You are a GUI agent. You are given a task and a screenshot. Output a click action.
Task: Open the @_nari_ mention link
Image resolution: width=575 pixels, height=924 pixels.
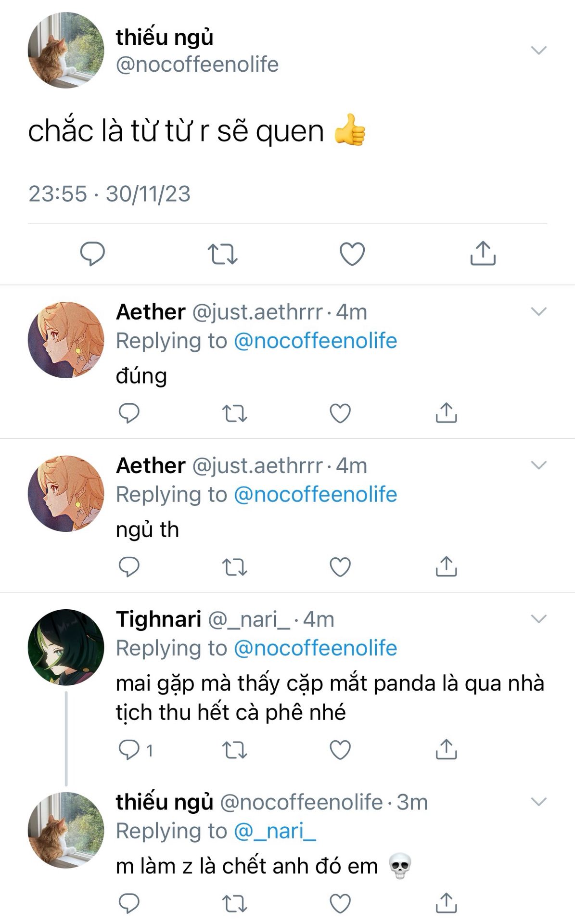pos(275,831)
